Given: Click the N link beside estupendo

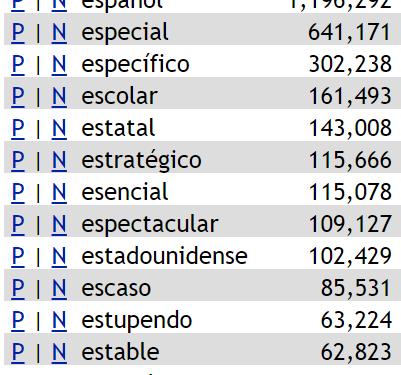Looking at the screenshot, I should pos(59,320).
